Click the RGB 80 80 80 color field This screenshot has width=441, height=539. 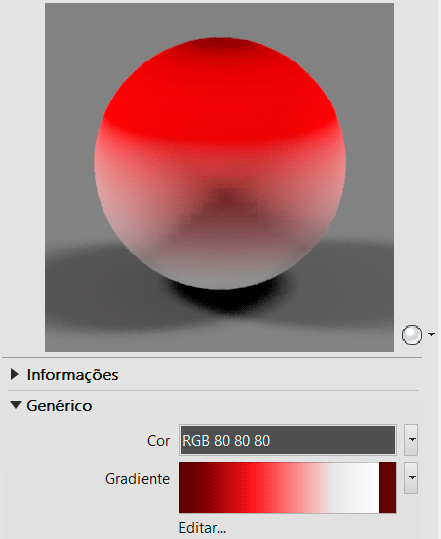[x=288, y=440]
